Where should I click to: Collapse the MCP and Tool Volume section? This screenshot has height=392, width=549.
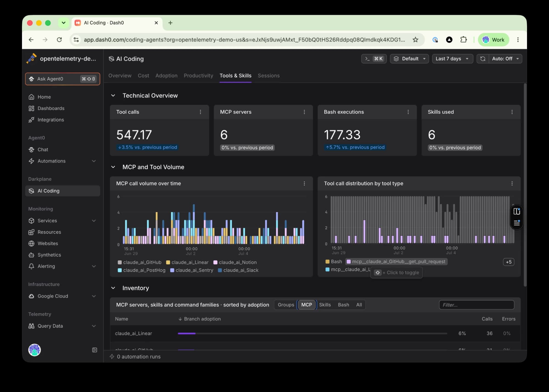[113, 167]
